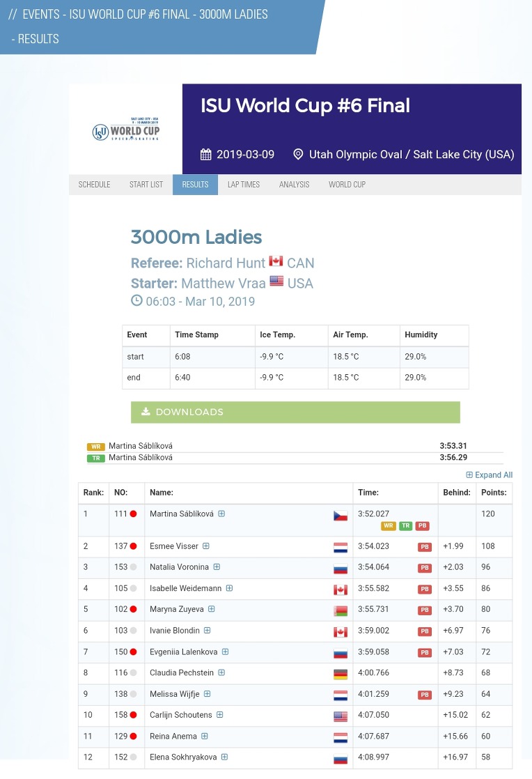The width and height of the screenshot is (532, 779).
Task: Expand Claudia Pechstein's row details
Action: pos(222,672)
